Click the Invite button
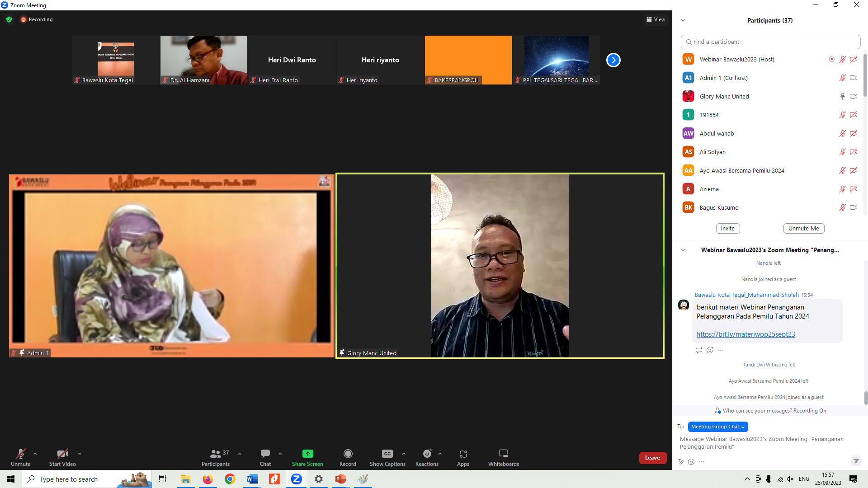This screenshot has width=868, height=488. [x=727, y=229]
